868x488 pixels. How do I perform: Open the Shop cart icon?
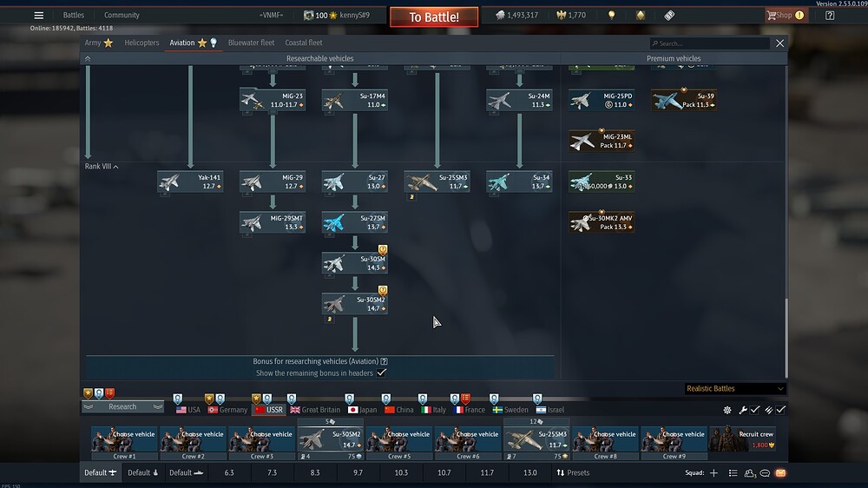(x=771, y=15)
